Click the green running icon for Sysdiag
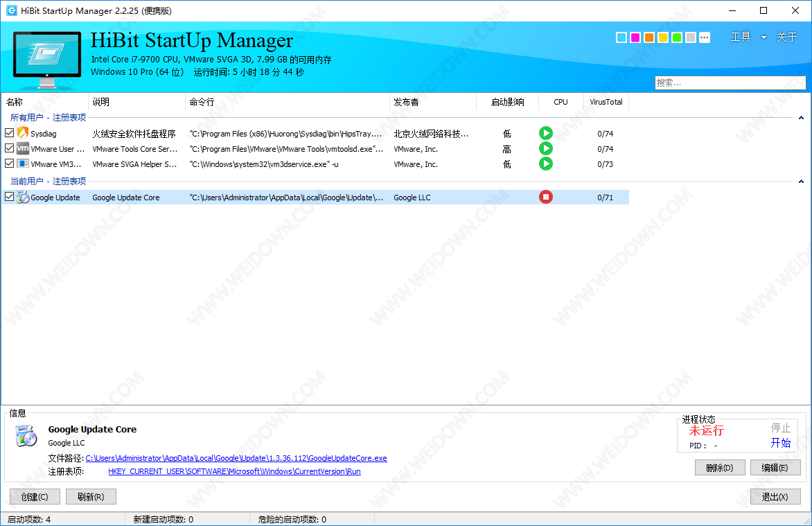The height and width of the screenshot is (526, 812). (x=546, y=133)
